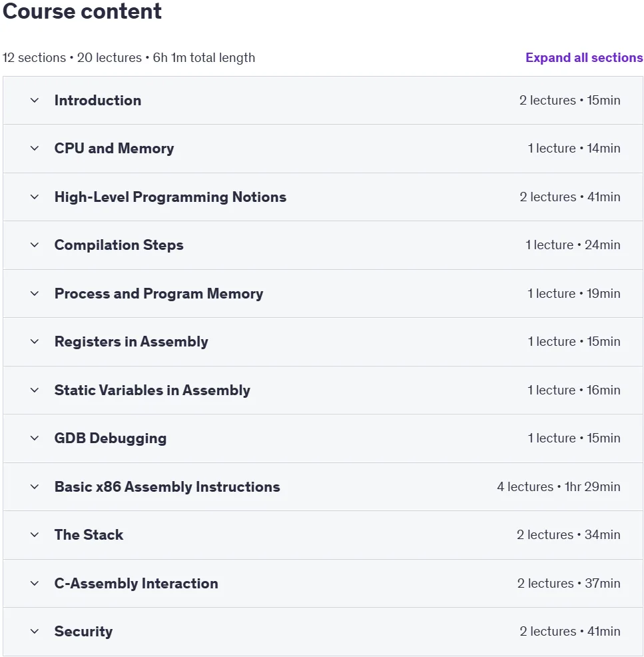Click chevron beside The Stack
Screen dimensions: 644x657
pyautogui.click(x=35, y=535)
